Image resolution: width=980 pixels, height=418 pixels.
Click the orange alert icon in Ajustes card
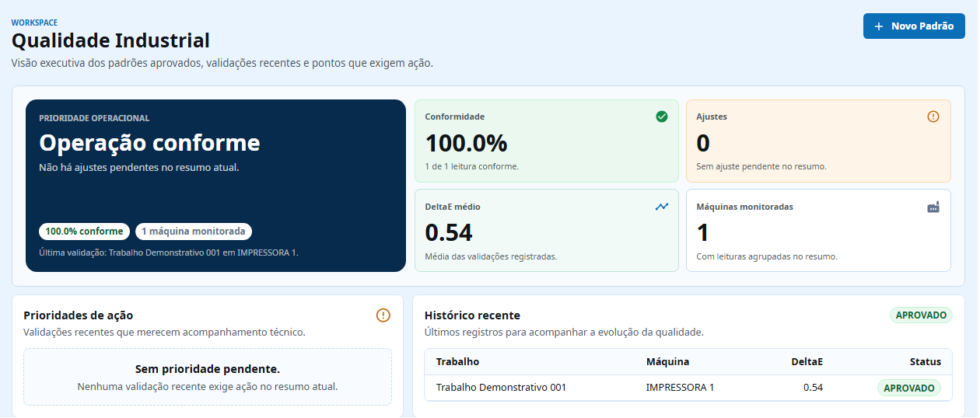(933, 117)
